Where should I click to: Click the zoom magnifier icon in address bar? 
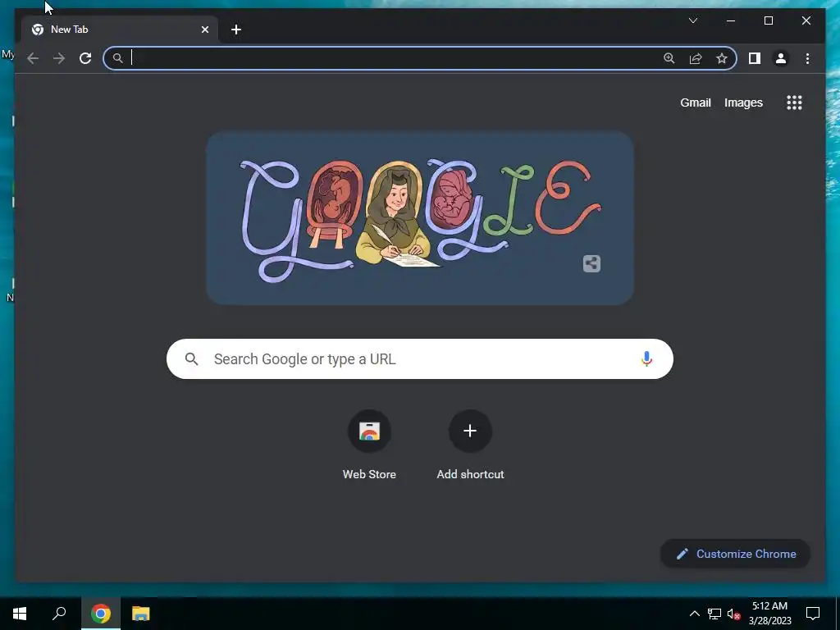pyautogui.click(x=669, y=58)
